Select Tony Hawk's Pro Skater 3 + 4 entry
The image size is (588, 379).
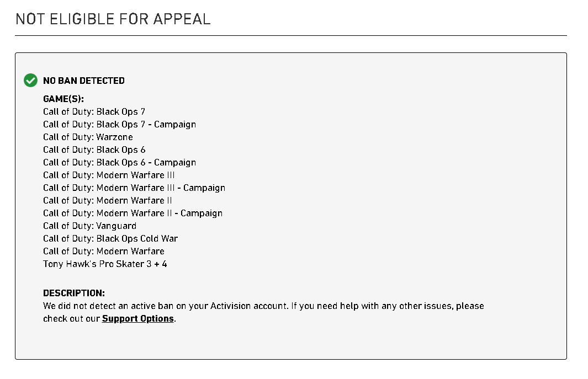(x=105, y=264)
